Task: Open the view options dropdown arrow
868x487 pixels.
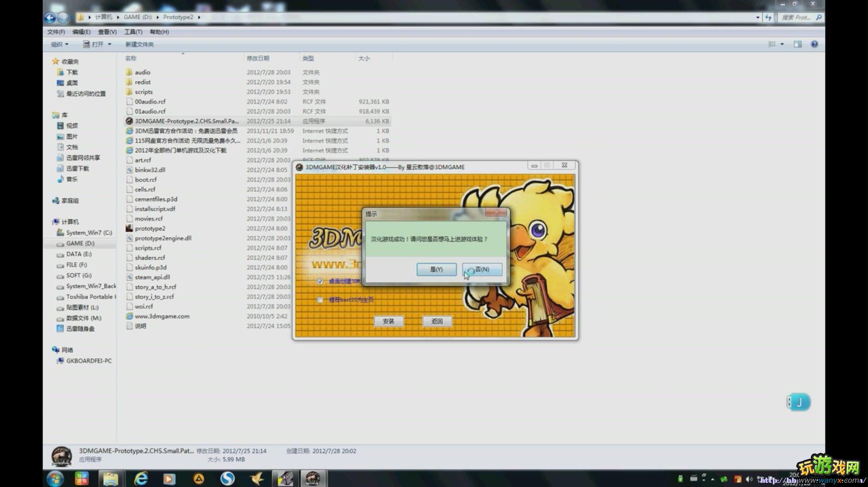Action: [x=782, y=44]
